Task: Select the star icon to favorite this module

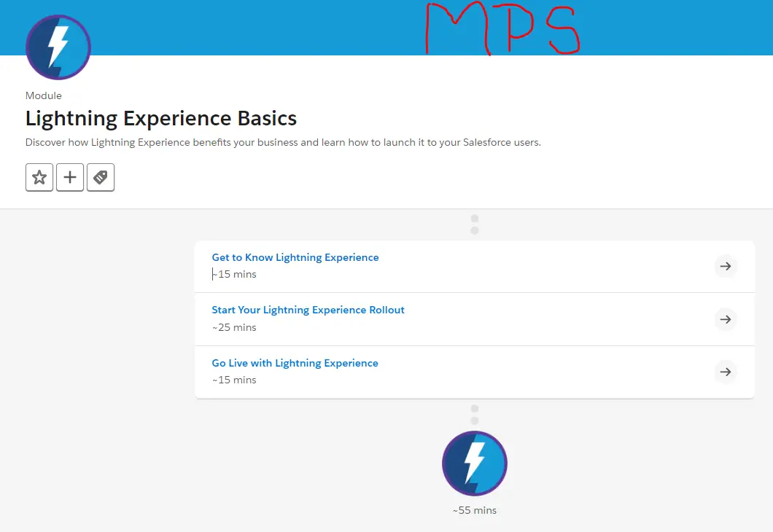Action: tap(39, 177)
